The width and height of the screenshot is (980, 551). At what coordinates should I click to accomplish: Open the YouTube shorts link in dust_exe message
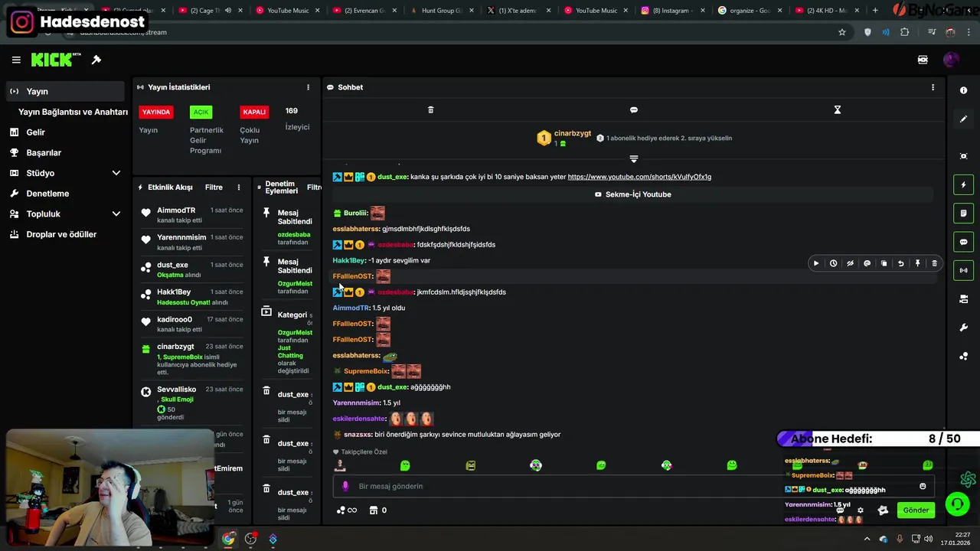(639, 177)
